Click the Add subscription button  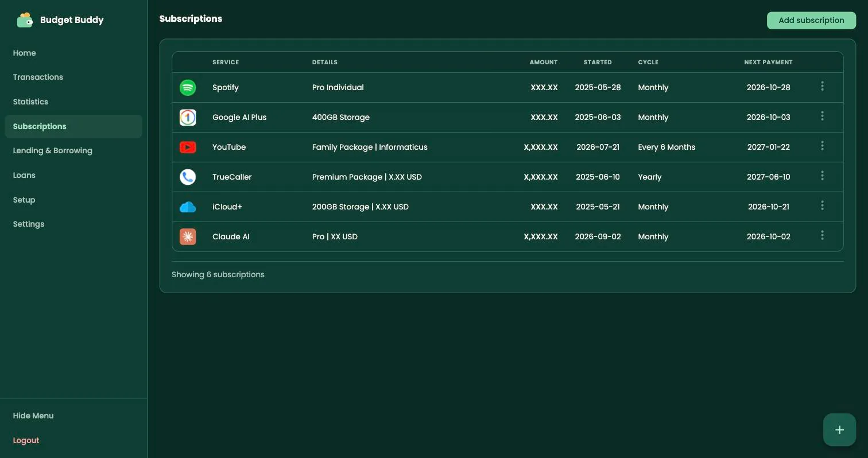click(811, 20)
